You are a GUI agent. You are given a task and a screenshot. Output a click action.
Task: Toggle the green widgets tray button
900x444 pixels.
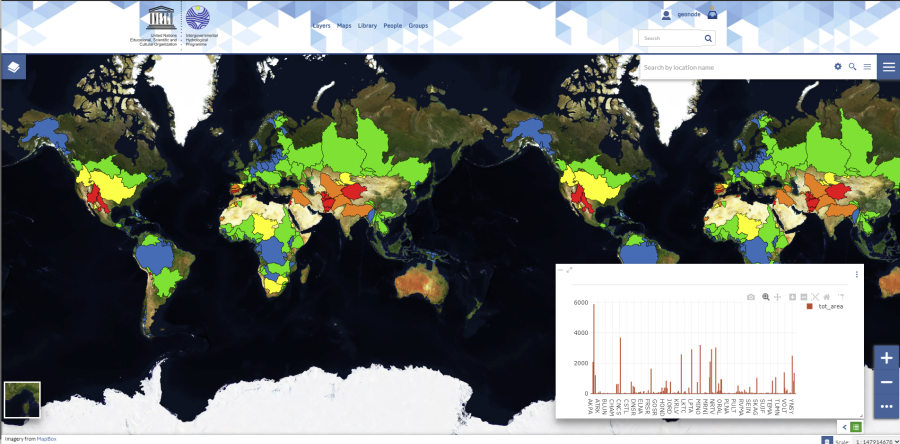coord(856,427)
